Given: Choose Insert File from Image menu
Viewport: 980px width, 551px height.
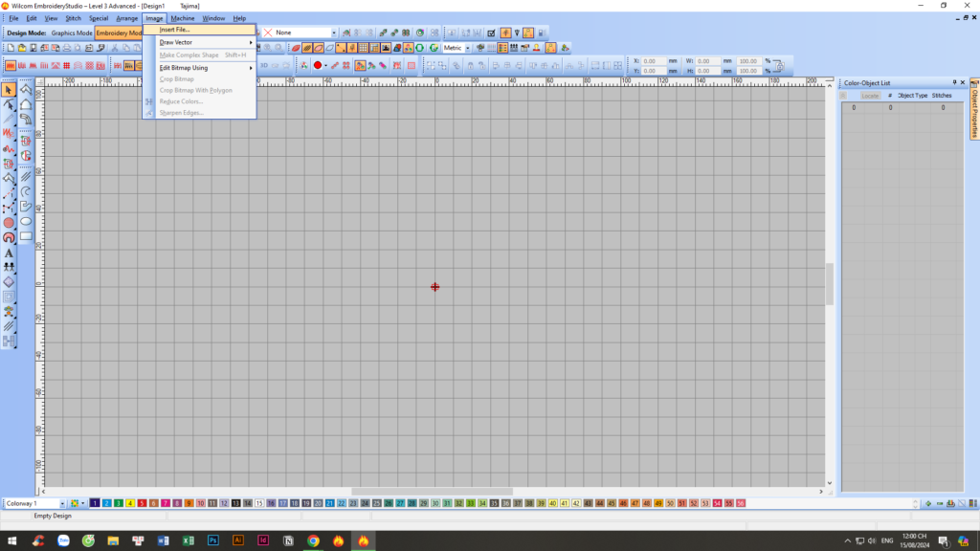Looking at the screenshot, I should point(199,30).
